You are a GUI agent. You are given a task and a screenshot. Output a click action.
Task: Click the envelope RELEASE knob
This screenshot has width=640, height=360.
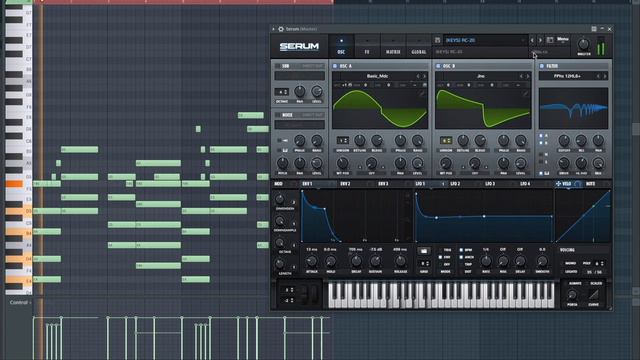(400, 261)
